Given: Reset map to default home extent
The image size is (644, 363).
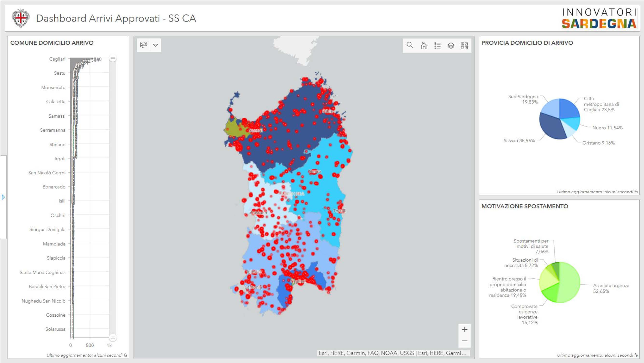Looking at the screenshot, I should tap(424, 46).
